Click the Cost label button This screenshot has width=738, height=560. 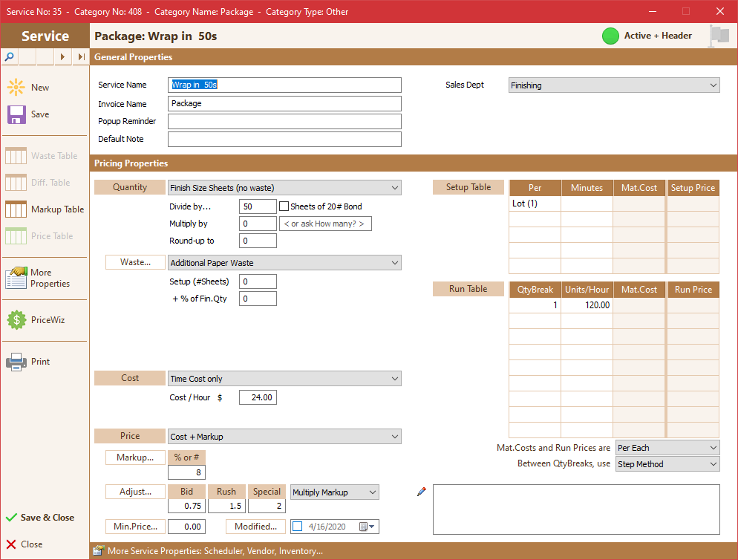tap(130, 378)
